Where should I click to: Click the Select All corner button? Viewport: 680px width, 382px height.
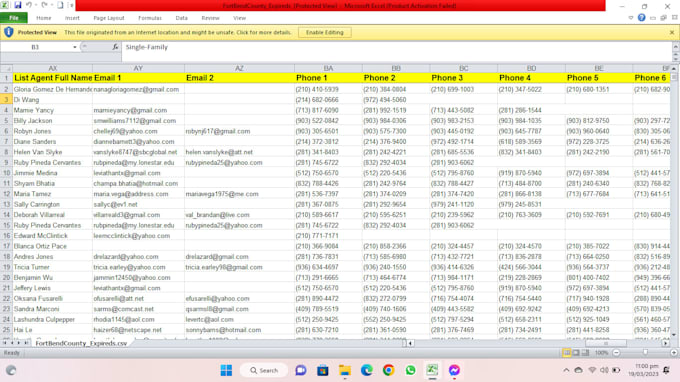click(x=6, y=68)
